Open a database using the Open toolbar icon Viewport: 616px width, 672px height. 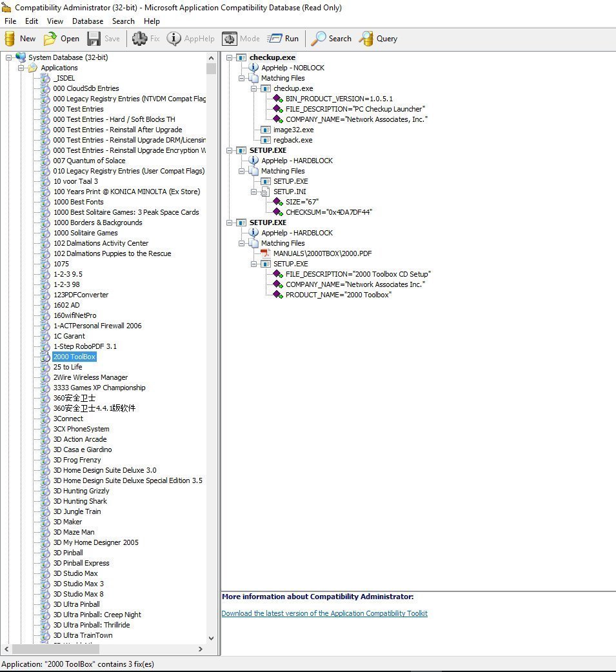click(x=61, y=38)
